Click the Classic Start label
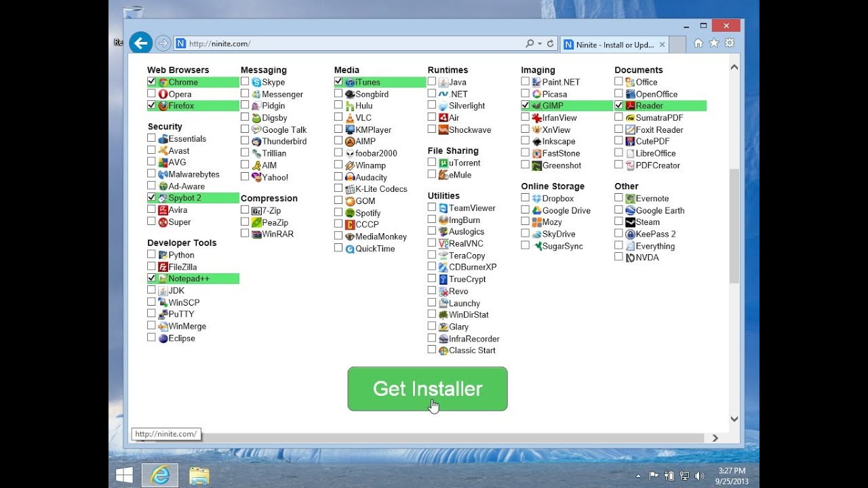This screenshot has height=488, width=868. coord(472,350)
